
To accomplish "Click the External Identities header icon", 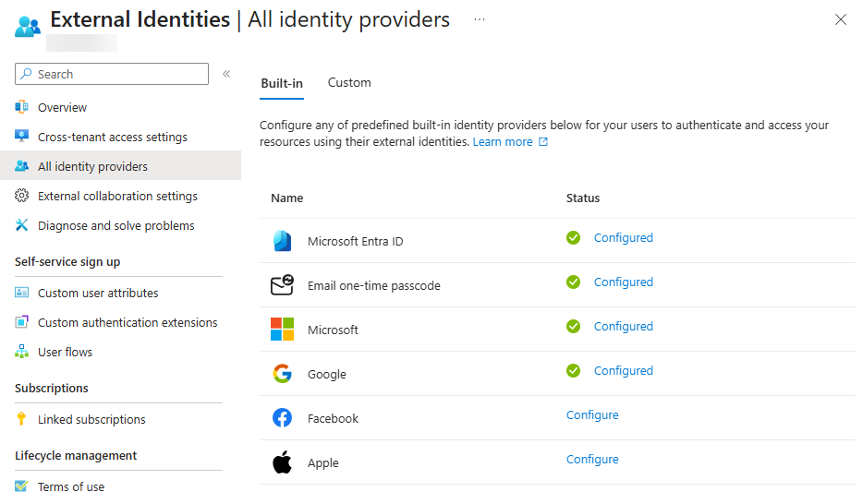I will (28, 25).
